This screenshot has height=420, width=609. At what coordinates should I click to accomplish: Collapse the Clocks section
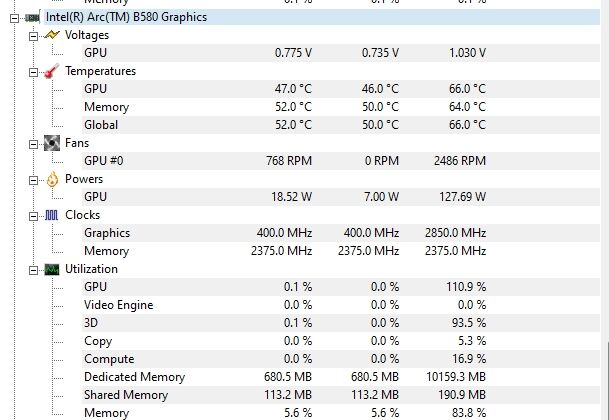(x=34, y=216)
